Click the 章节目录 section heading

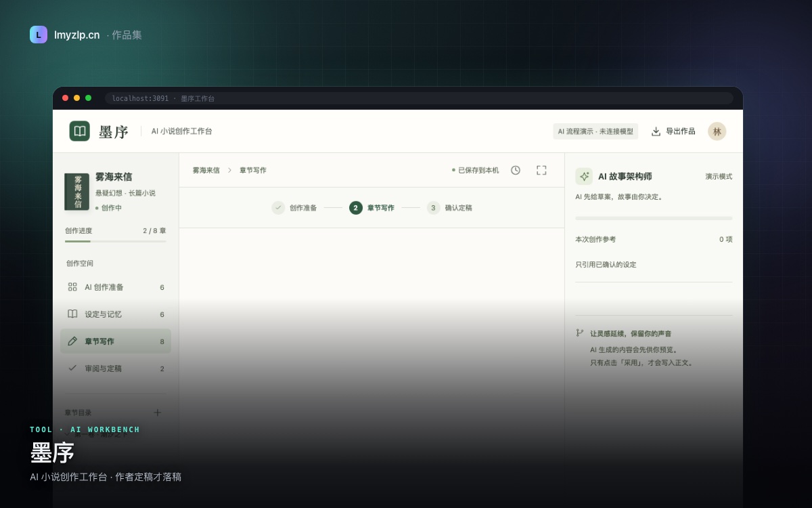(78, 412)
